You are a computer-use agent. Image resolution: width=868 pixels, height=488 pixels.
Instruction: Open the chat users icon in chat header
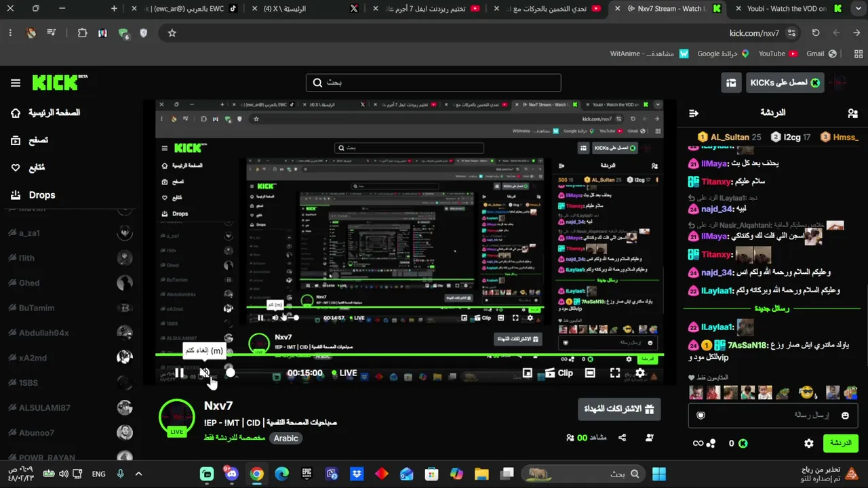pos(852,113)
